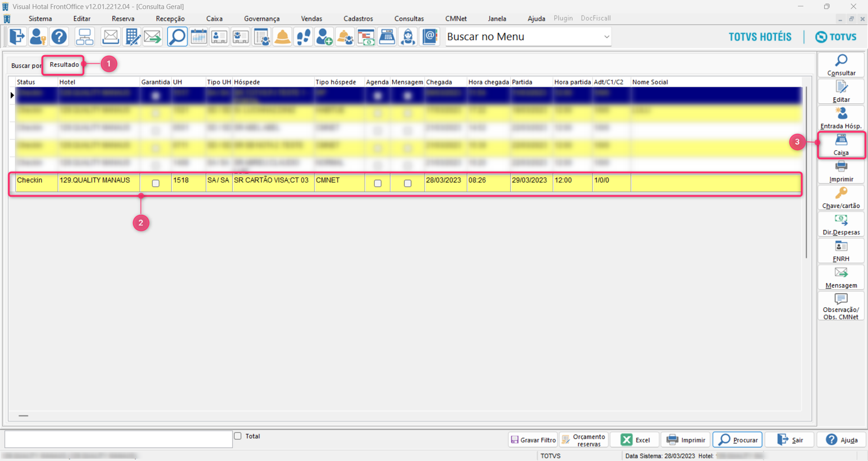Toggle Garantida checkbox in the UH 1518 row
The image size is (868, 461).
coord(156,183)
